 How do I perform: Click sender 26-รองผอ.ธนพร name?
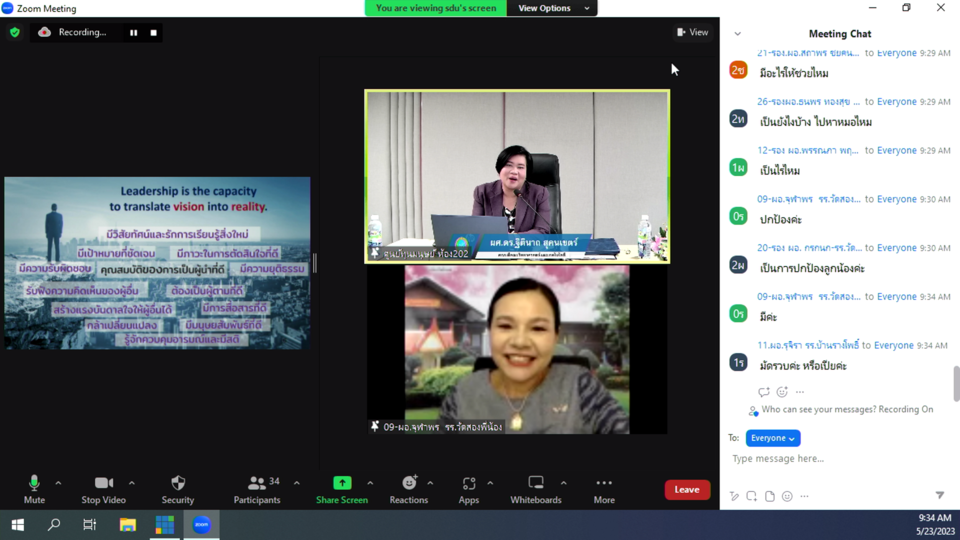(808, 102)
